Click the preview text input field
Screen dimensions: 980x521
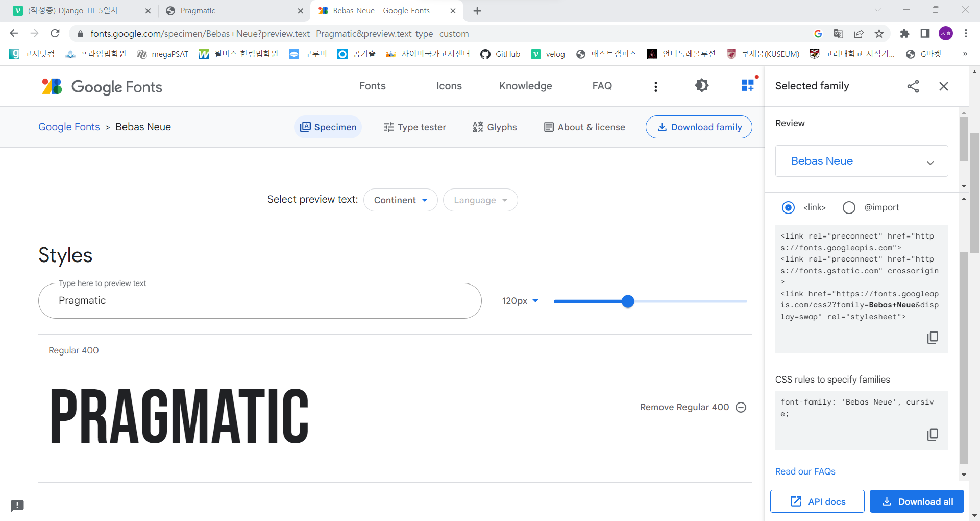(260, 301)
